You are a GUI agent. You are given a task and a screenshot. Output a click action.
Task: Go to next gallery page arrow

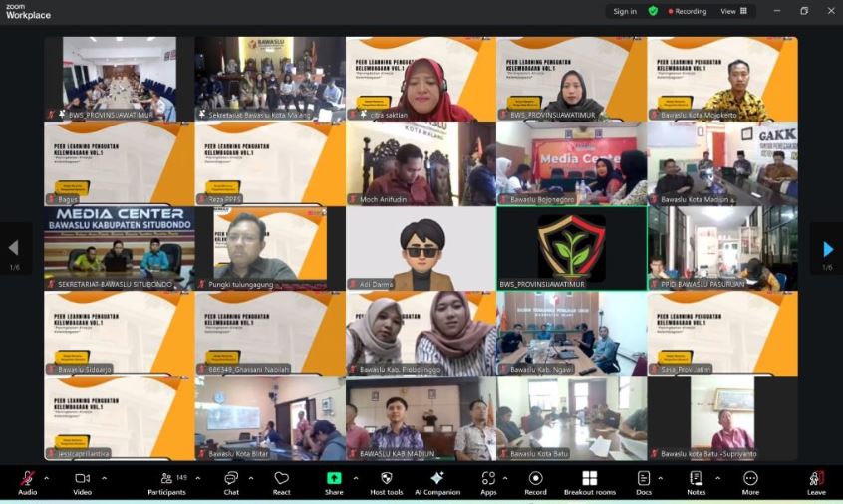point(828,249)
